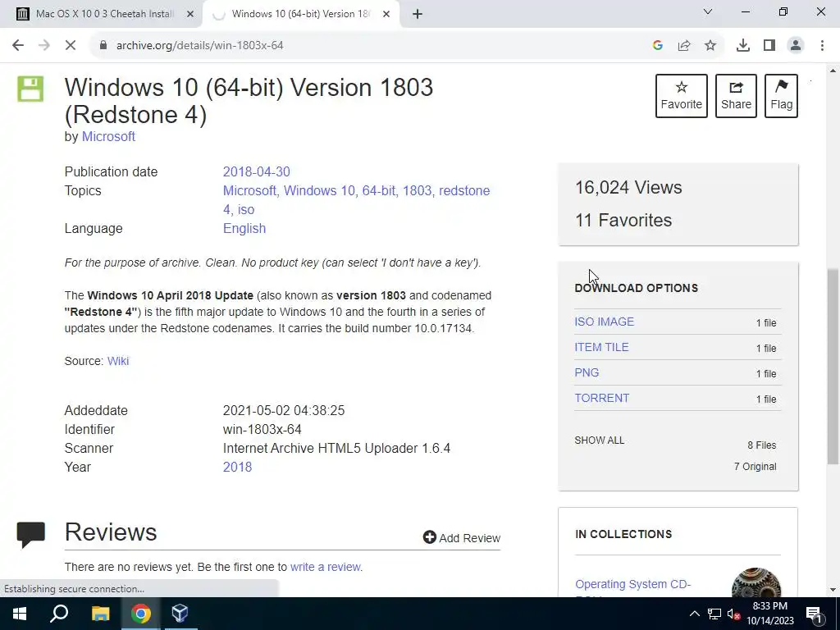Screen dimensions: 840x630
Task: Click the page vertical scrollbar thumb
Action: tap(833, 367)
